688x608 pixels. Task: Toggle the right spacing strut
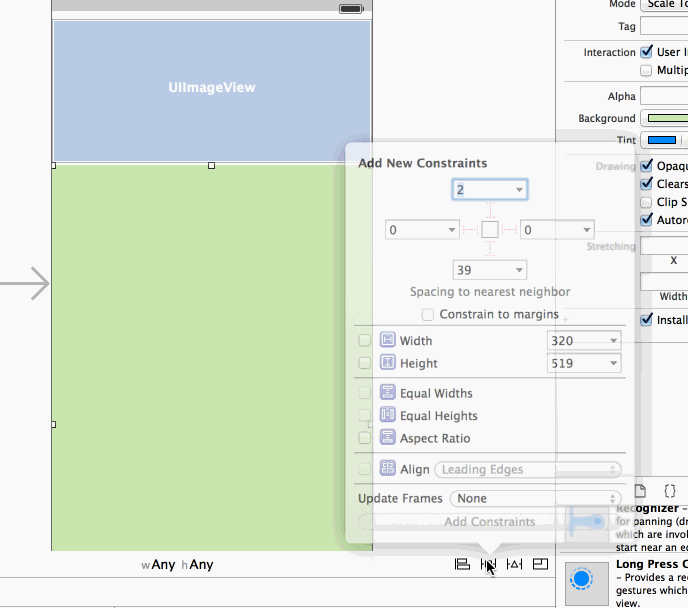pyautogui.click(x=509, y=229)
